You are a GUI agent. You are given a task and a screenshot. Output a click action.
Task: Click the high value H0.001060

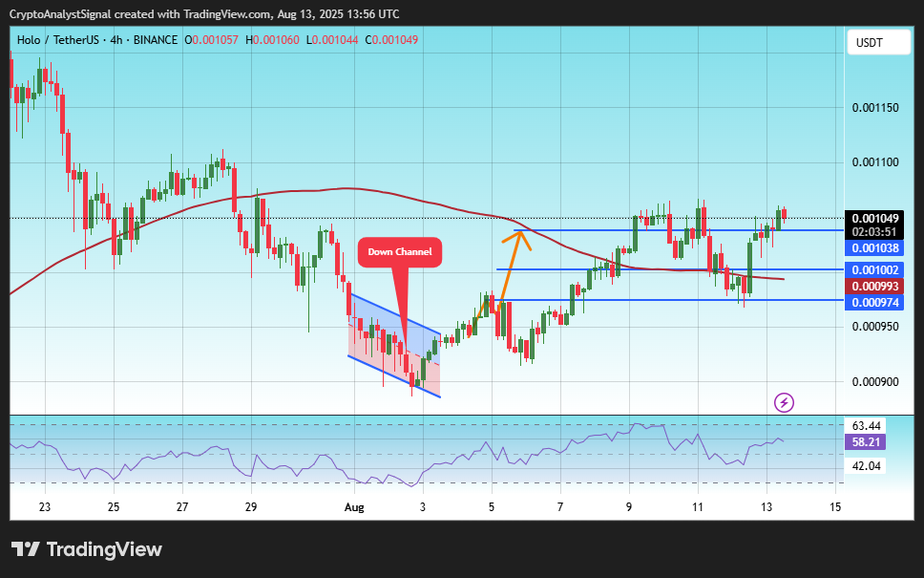pyautogui.click(x=272, y=40)
